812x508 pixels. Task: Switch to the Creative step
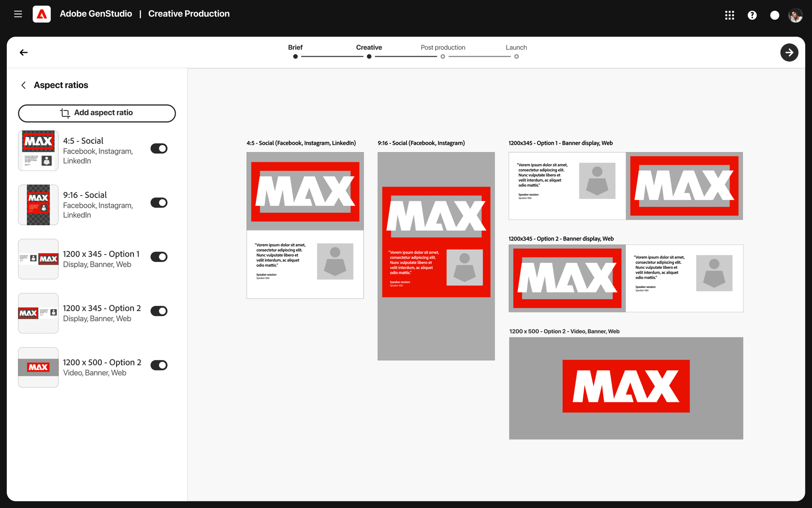[x=369, y=47]
